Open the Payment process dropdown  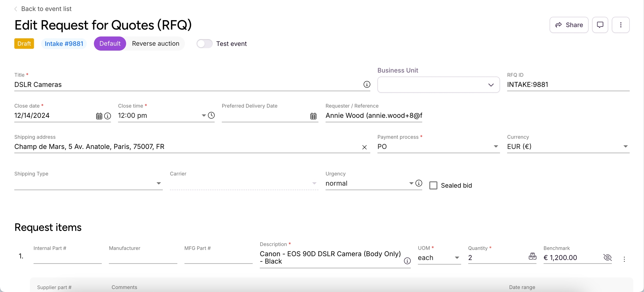click(438, 146)
